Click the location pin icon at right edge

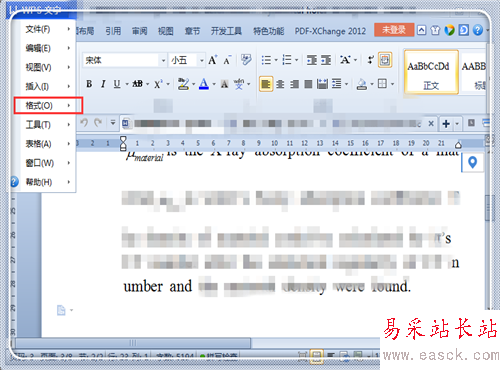(x=472, y=163)
